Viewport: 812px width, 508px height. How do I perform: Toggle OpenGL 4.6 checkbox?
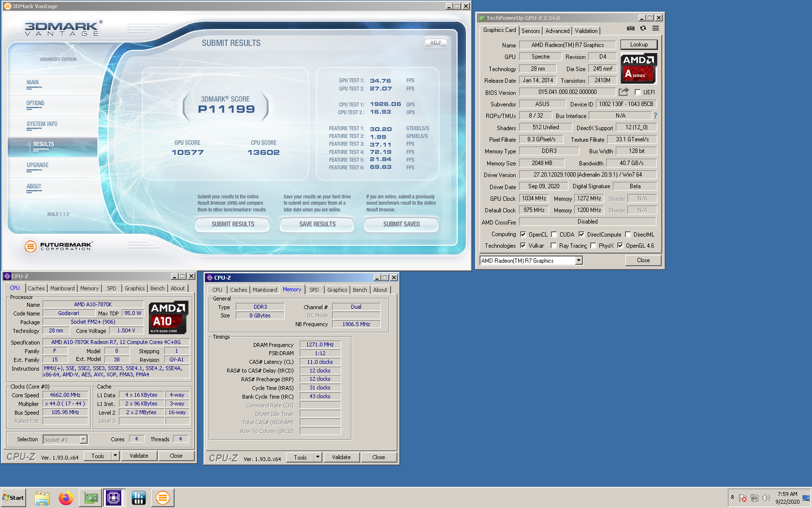pos(620,245)
